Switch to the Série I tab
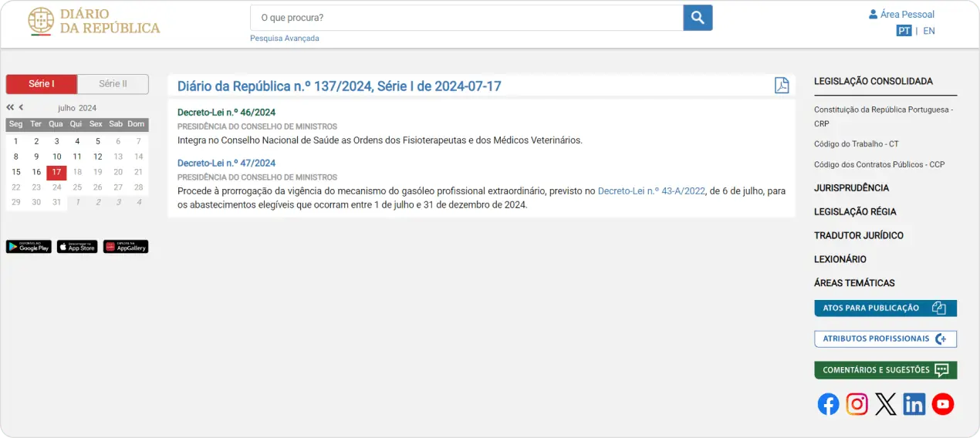 pos(42,84)
